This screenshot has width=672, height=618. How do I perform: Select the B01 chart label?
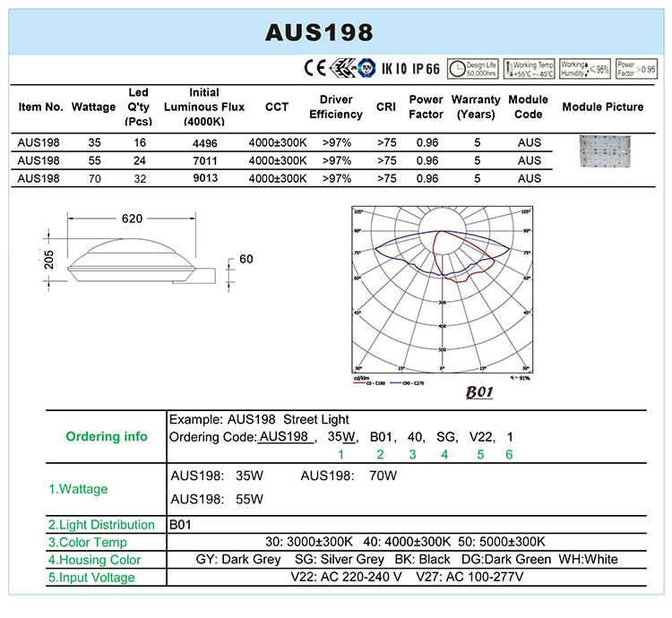[x=479, y=392]
